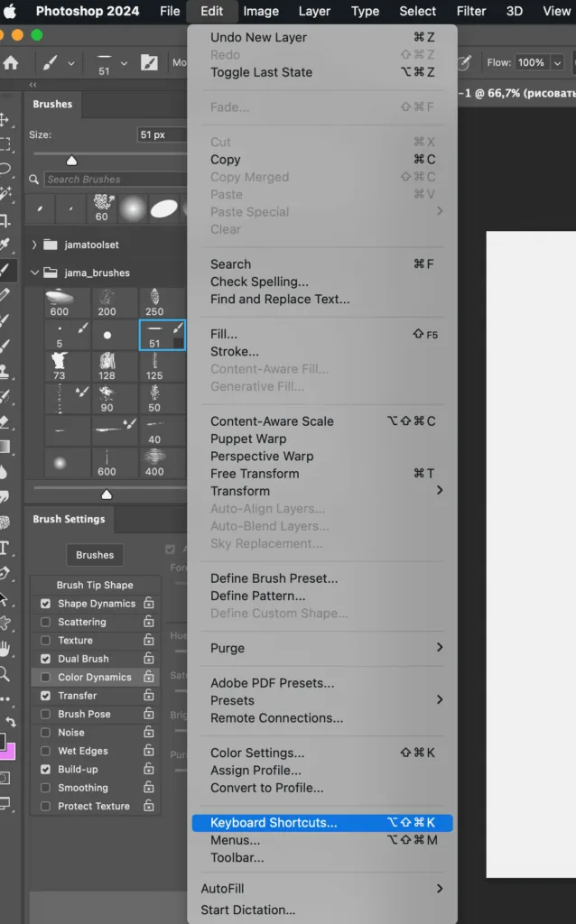Choose Define Brush Preset...
576x924 pixels.
coord(322,578)
